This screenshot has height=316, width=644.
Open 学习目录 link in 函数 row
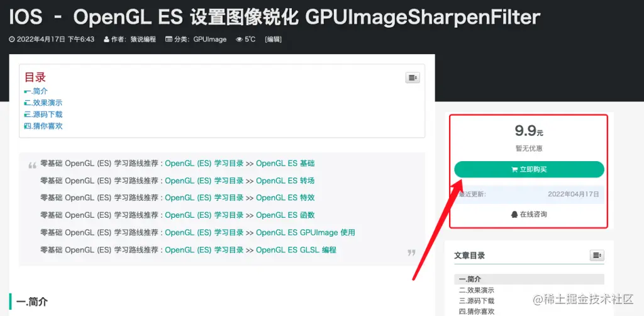[x=204, y=215]
